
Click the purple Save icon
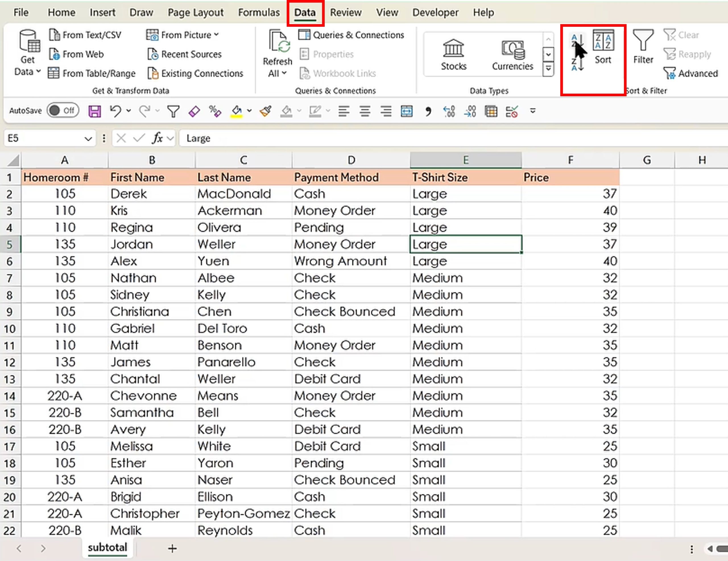(x=95, y=111)
